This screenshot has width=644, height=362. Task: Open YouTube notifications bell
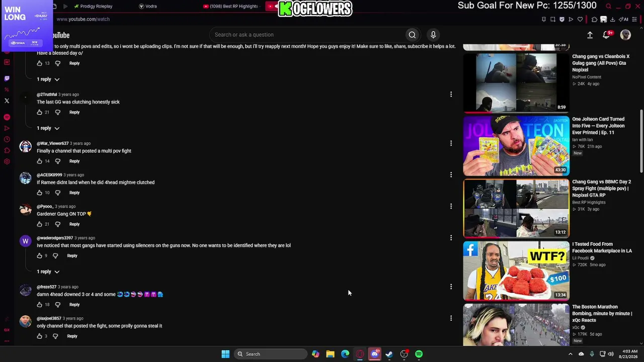[606, 35]
